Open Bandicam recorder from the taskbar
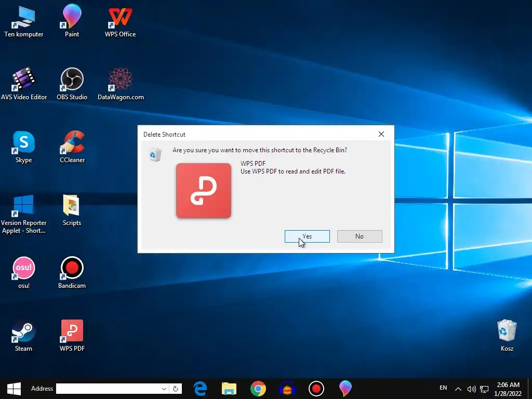 tap(316, 389)
